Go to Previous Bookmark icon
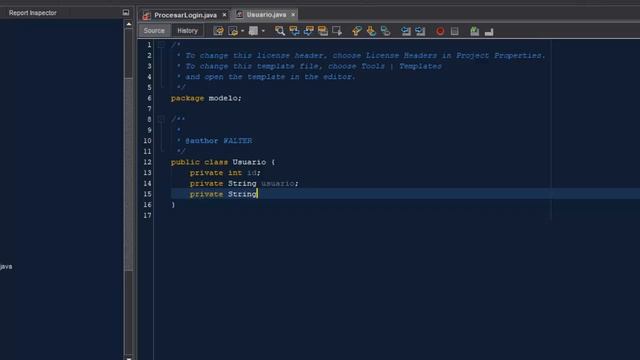 tap(357, 31)
